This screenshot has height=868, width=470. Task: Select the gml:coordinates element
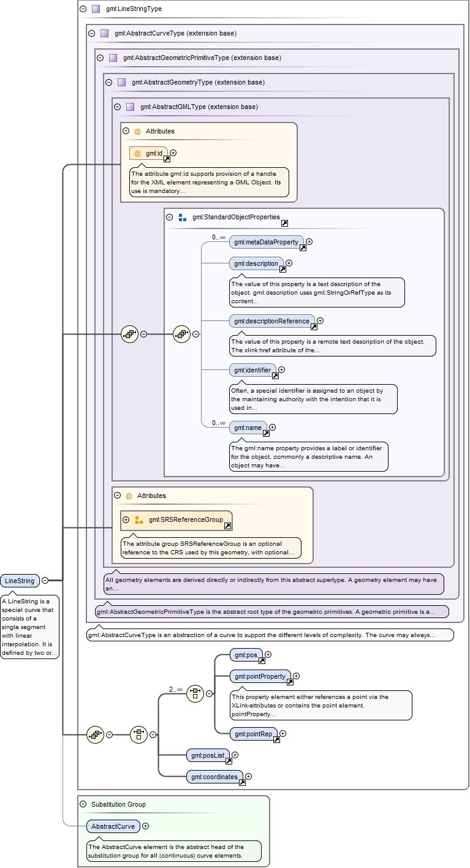[x=214, y=776]
